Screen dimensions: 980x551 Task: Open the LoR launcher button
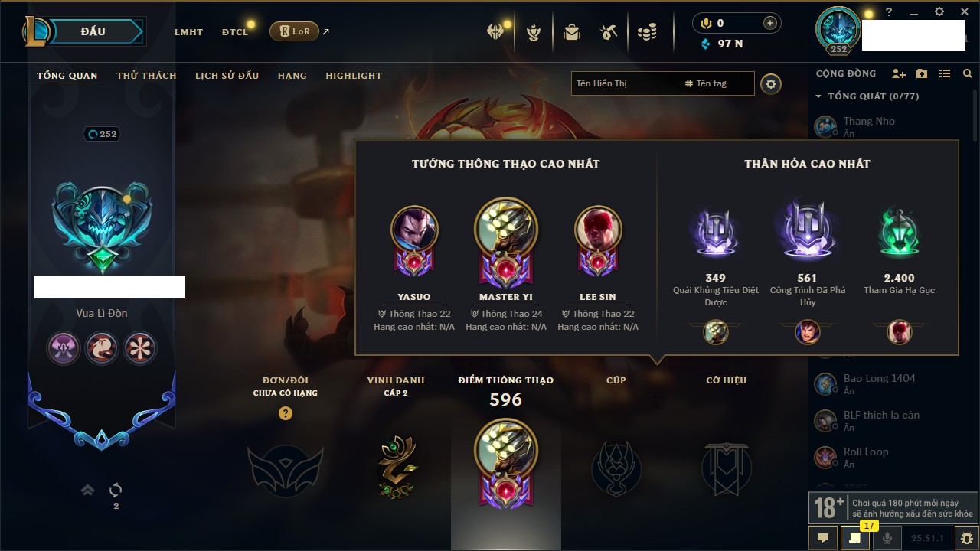click(294, 31)
